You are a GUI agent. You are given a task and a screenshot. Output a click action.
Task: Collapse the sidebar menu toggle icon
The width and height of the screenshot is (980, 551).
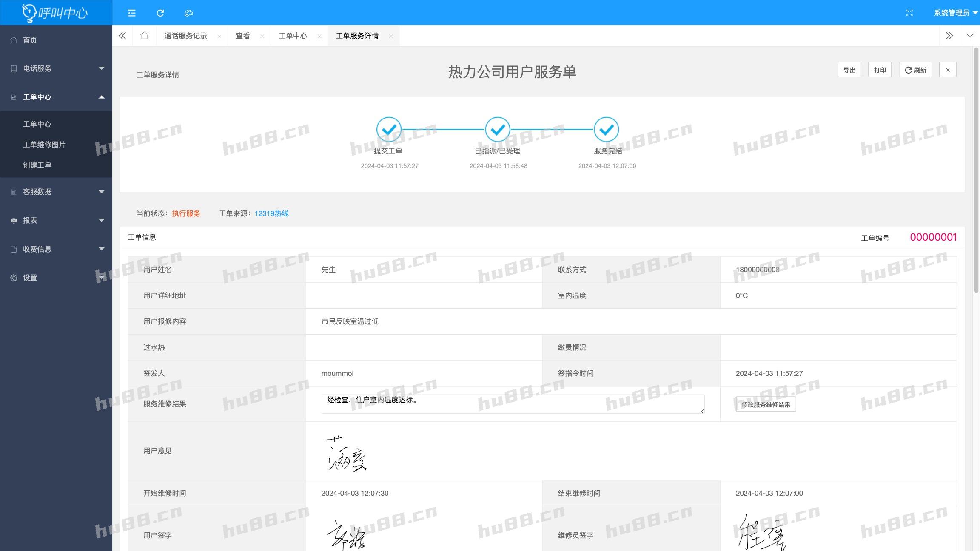pyautogui.click(x=131, y=13)
